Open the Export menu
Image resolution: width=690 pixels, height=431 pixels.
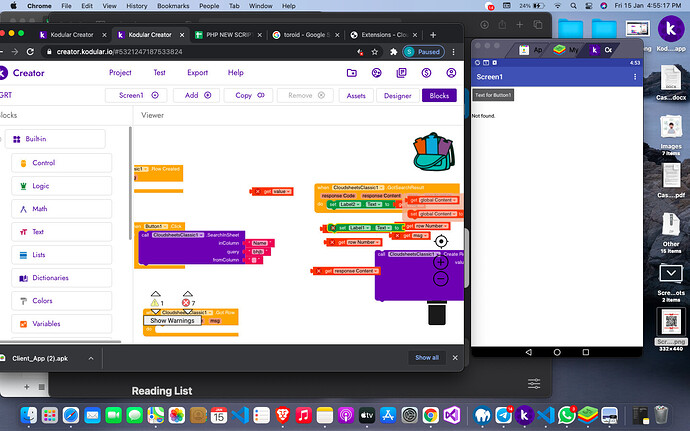(x=198, y=72)
